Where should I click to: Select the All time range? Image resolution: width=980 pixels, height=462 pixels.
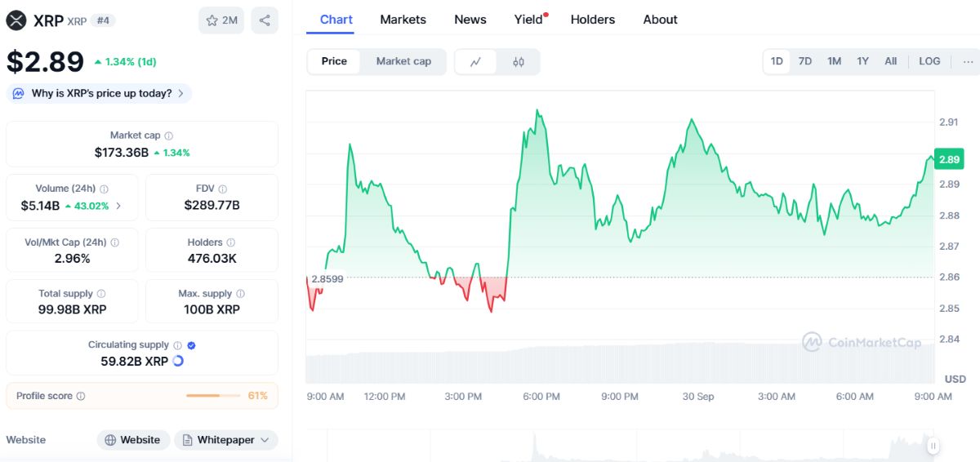tap(891, 61)
